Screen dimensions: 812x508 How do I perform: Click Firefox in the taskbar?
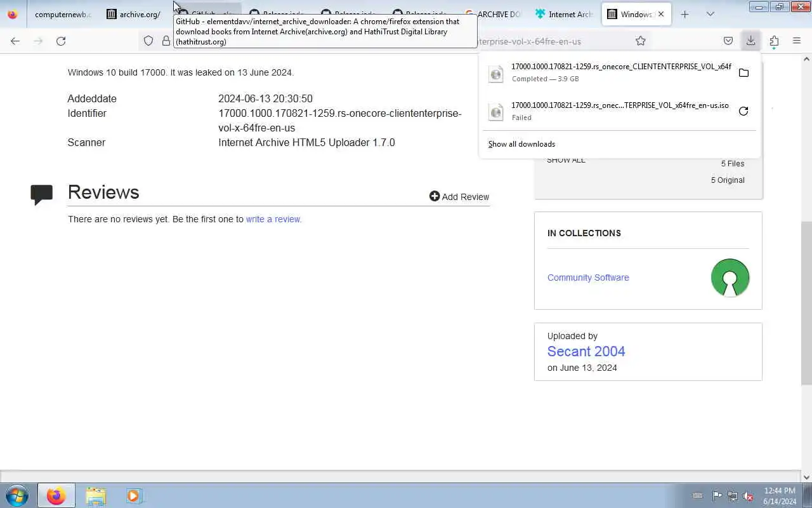coord(56,495)
